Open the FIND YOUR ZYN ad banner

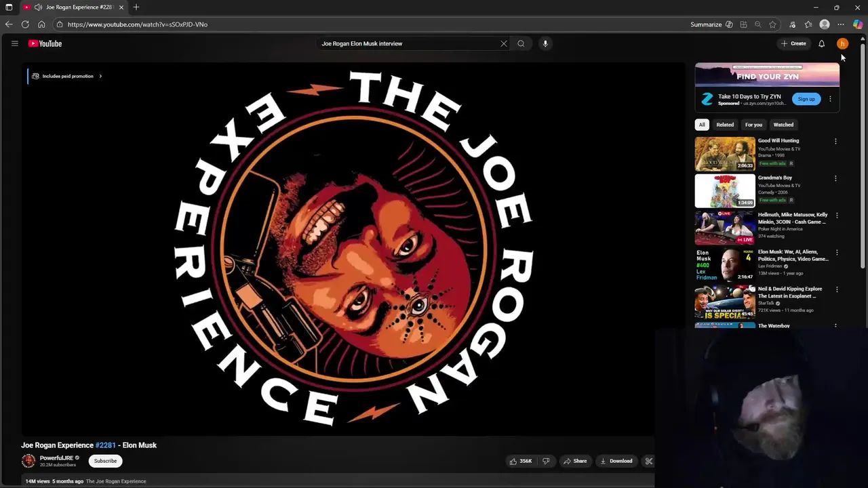767,75
